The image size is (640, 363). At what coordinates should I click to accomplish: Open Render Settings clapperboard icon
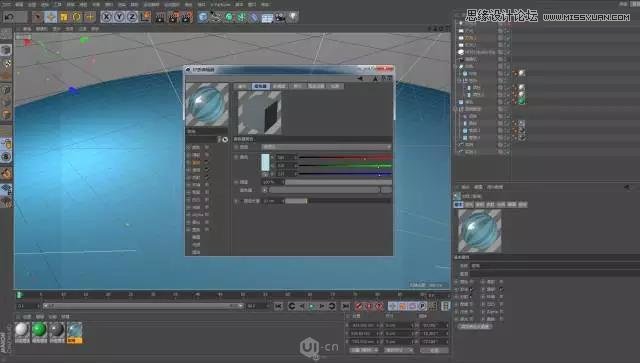pyautogui.click(x=187, y=17)
